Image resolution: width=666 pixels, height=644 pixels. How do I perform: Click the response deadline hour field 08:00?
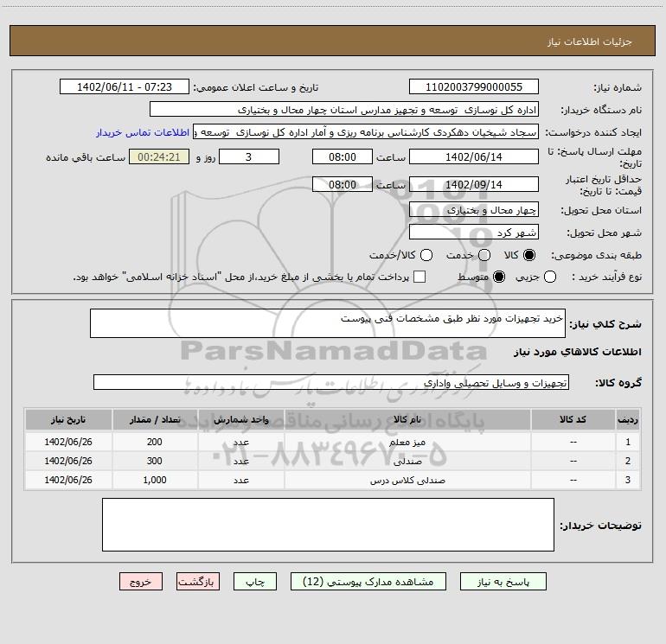pyautogui.click(x=343, y=156)
